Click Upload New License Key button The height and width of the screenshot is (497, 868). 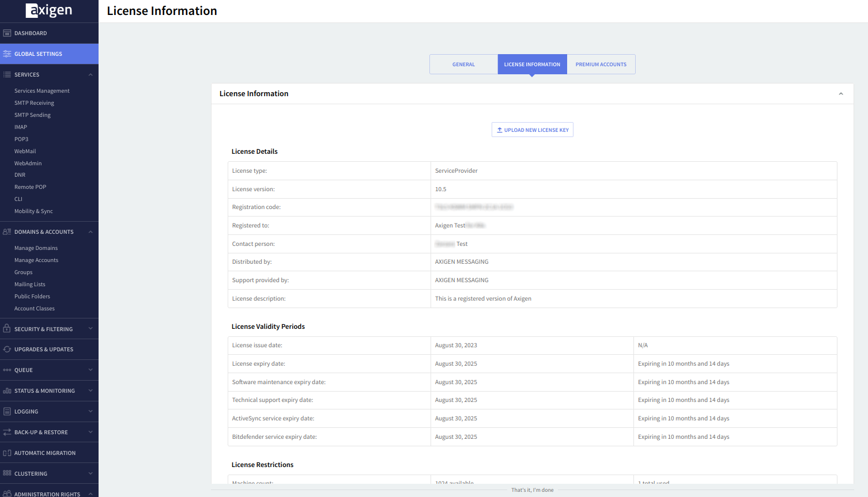533,130
